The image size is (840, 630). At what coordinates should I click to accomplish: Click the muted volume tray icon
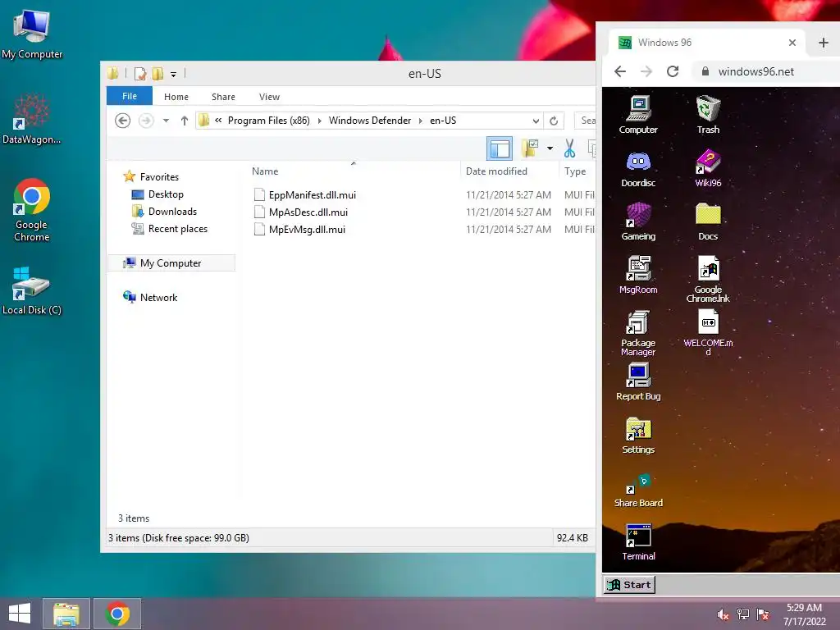724,614
